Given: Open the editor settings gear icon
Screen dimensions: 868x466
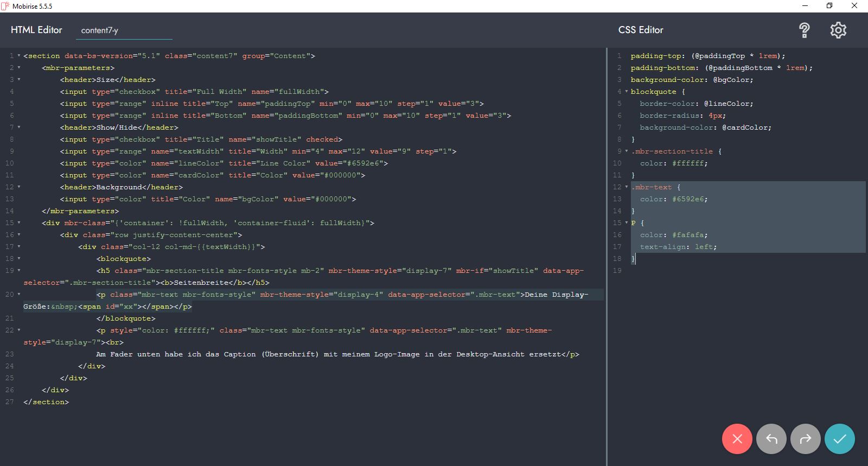Looking at the screenshot, I should coord(838,30).
